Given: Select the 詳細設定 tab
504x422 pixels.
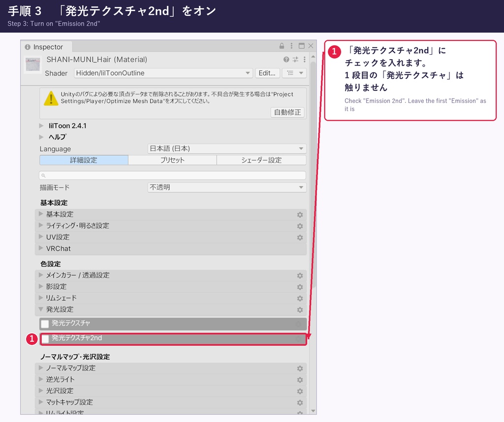Looking at the screenshot, I should coord(84,160).
